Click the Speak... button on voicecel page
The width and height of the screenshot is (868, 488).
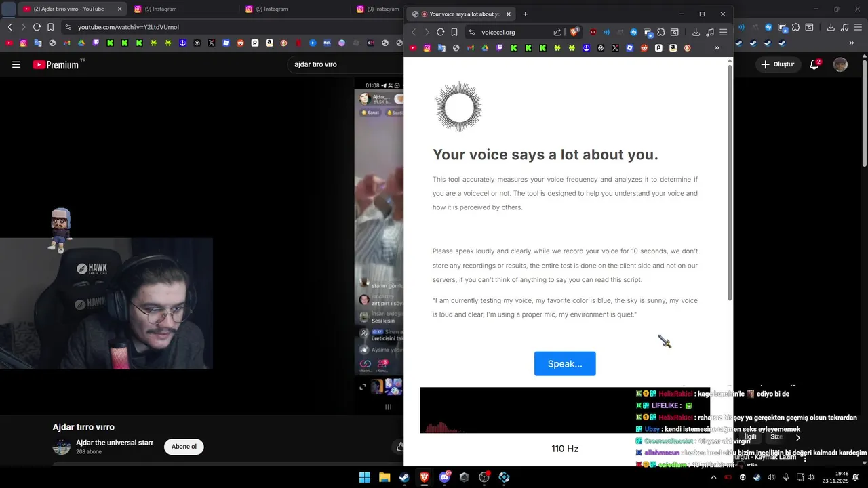pyautogui.click(x=565, y=363)
